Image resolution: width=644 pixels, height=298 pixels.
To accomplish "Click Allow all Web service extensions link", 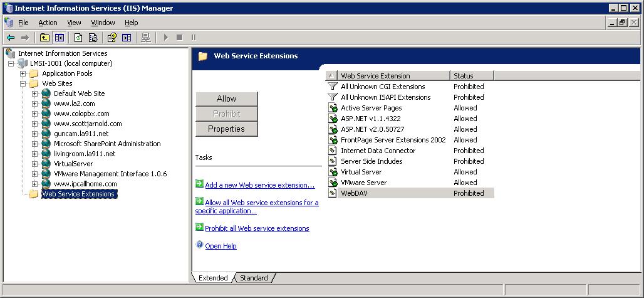I will point(257,207).
